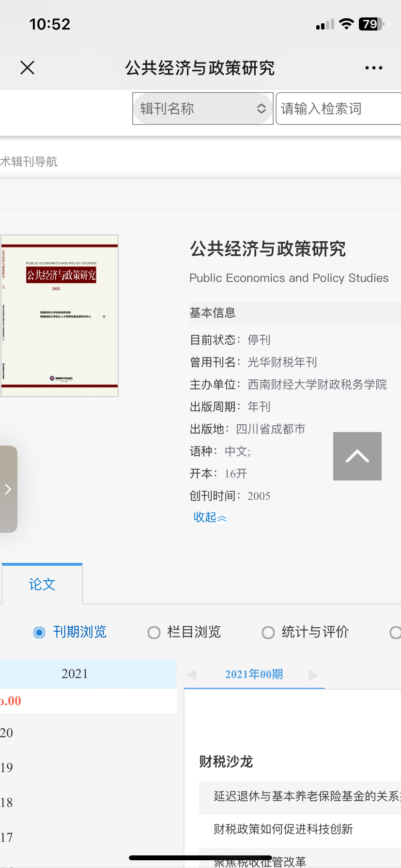The width and height of the screenshot is (401, 868).
Task: Collapse basic info via 收起 link
Action: click(x=209, y=517)
